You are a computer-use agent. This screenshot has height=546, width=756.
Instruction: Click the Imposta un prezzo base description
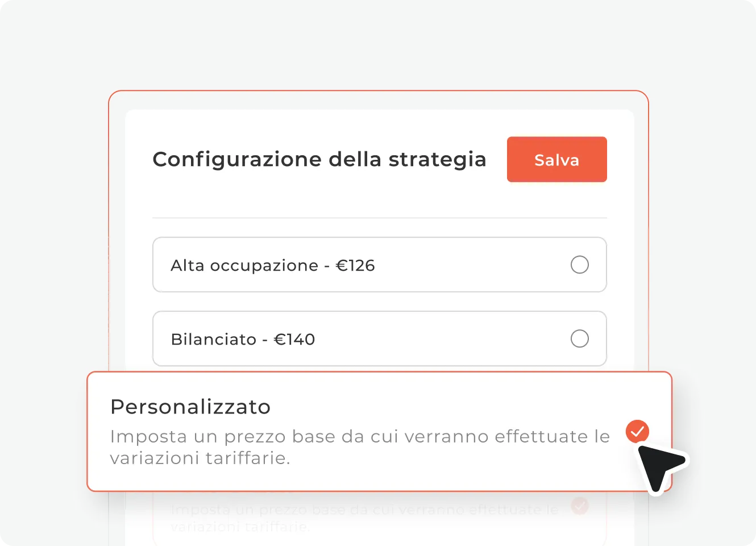(x=359, y=446)
